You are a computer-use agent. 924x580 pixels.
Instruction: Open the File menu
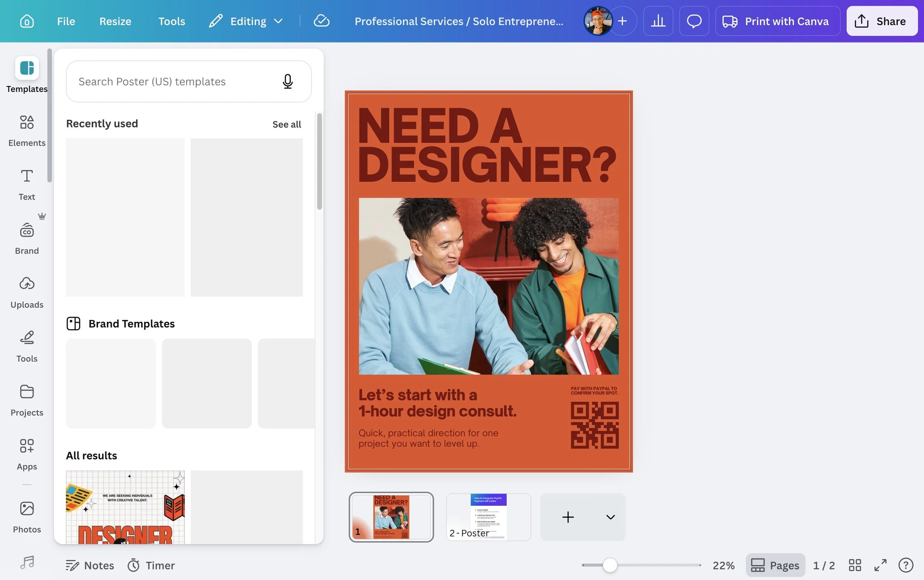click(x=66, y=21)
